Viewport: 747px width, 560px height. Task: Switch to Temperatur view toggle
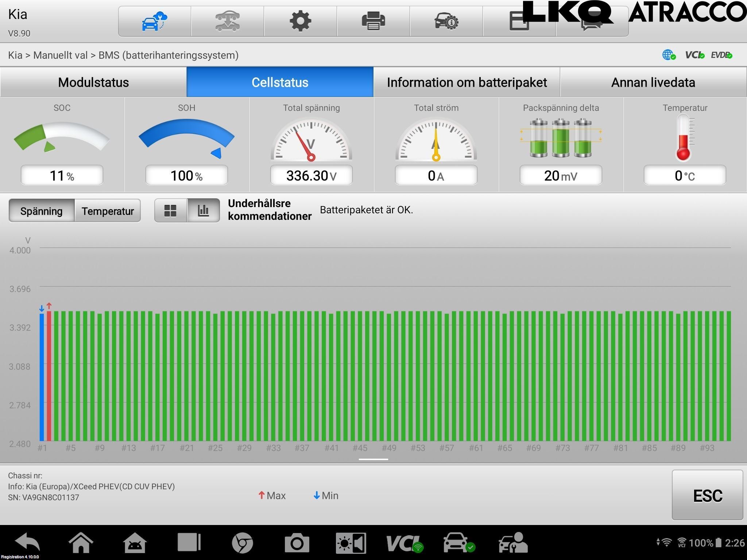click(x=108, y=211)
